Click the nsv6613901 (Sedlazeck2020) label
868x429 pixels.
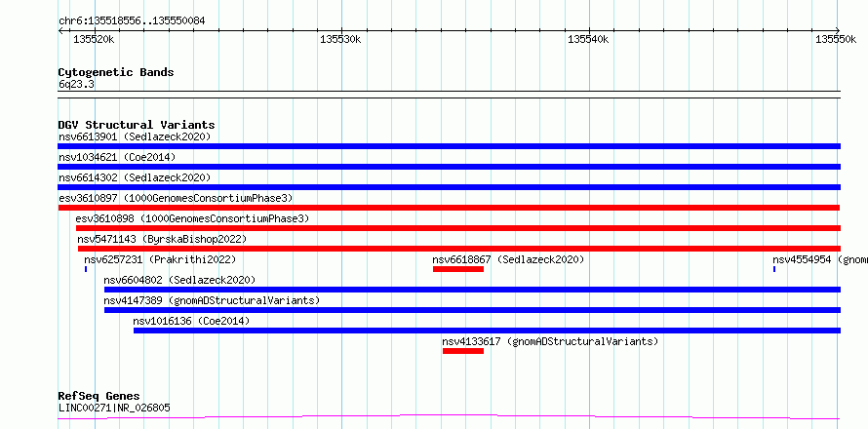[x=135, y=136]
